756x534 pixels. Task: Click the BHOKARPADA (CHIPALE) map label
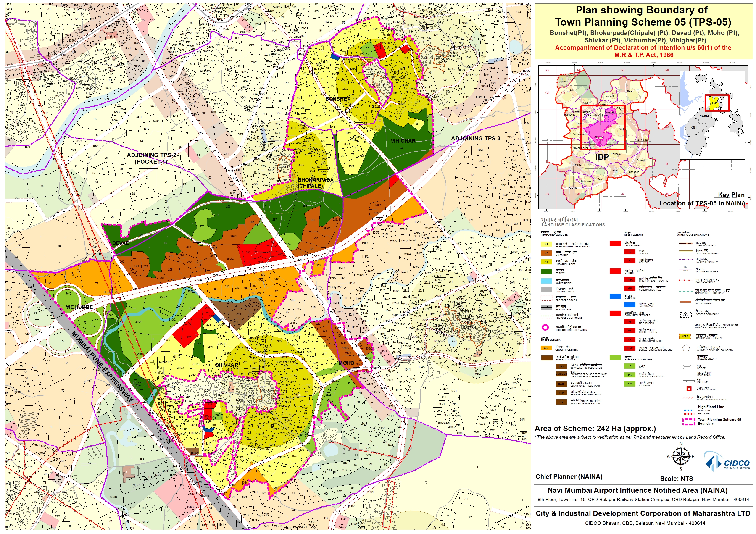point(316,183)
